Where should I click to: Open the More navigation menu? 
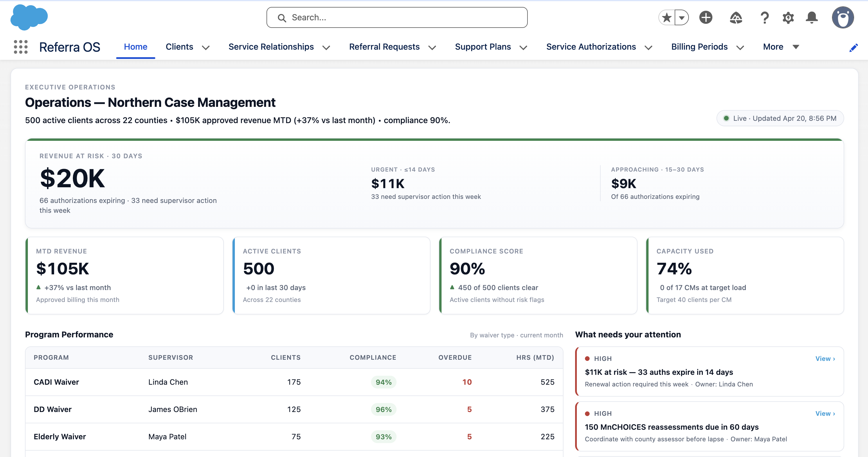pyautogui.click(x=781, y=47)
